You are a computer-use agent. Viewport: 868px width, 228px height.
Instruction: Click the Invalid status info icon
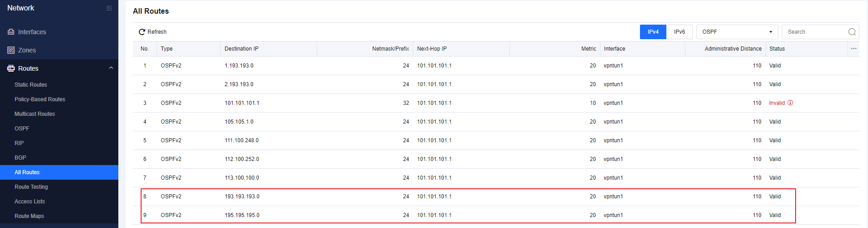point(790,103)
